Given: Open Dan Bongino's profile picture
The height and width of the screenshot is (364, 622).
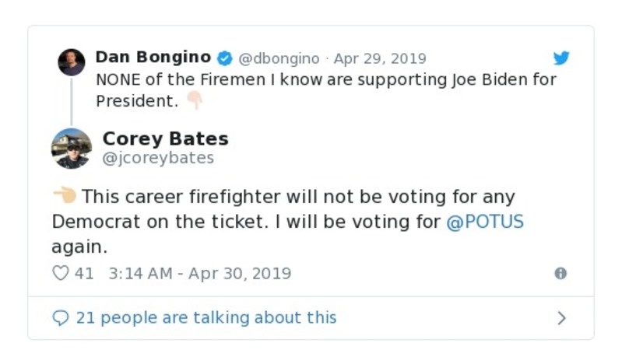Looking at the screenshot, I should 72,62.
